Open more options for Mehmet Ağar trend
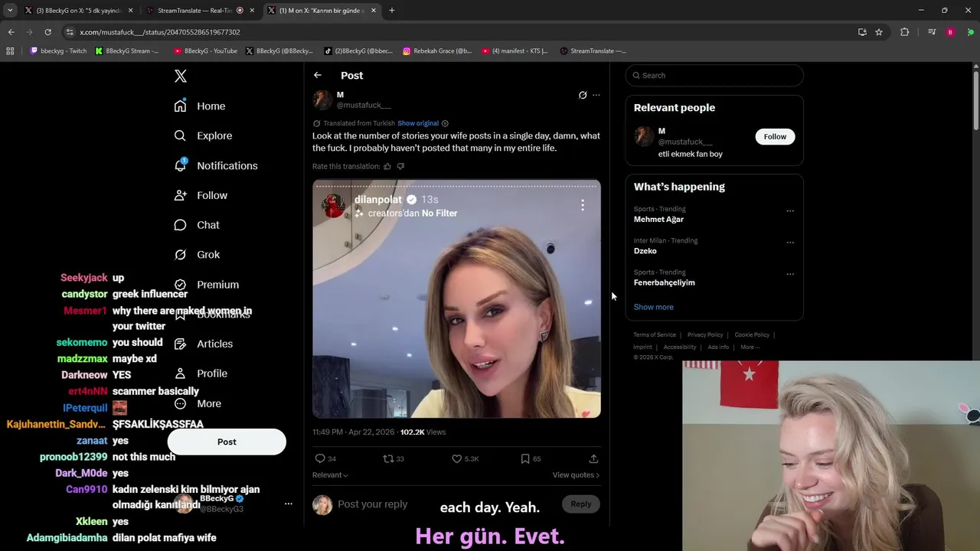This screenshot has width=980, height=551. (x=790, y=210)
